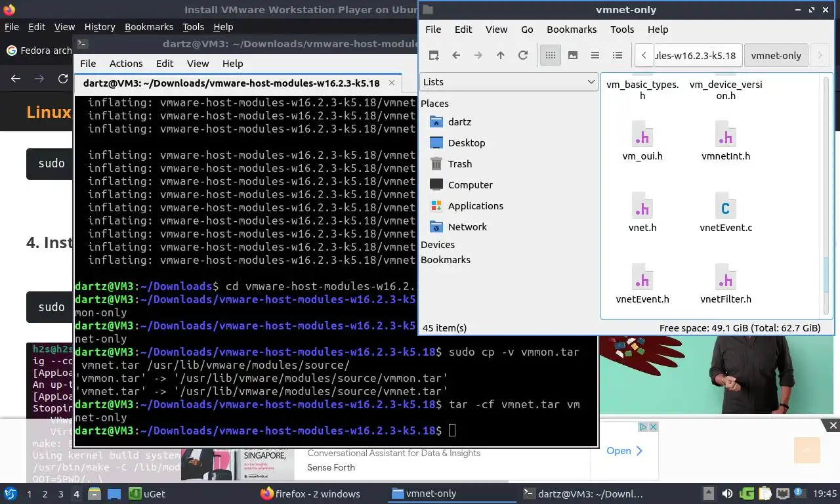This screenshot has height=504, width=840.
Task: Open Firefox Bookmarks menu
Action: point(149,27)
